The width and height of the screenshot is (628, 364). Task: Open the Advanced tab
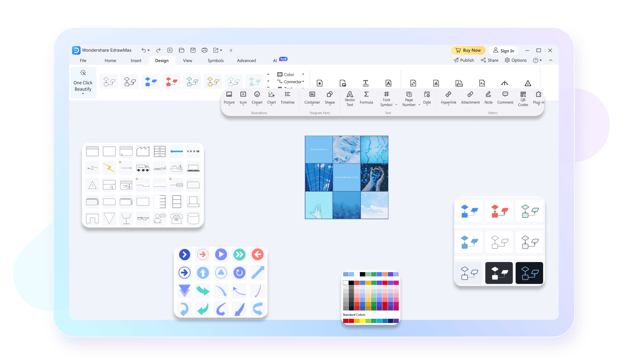point(246,60)
